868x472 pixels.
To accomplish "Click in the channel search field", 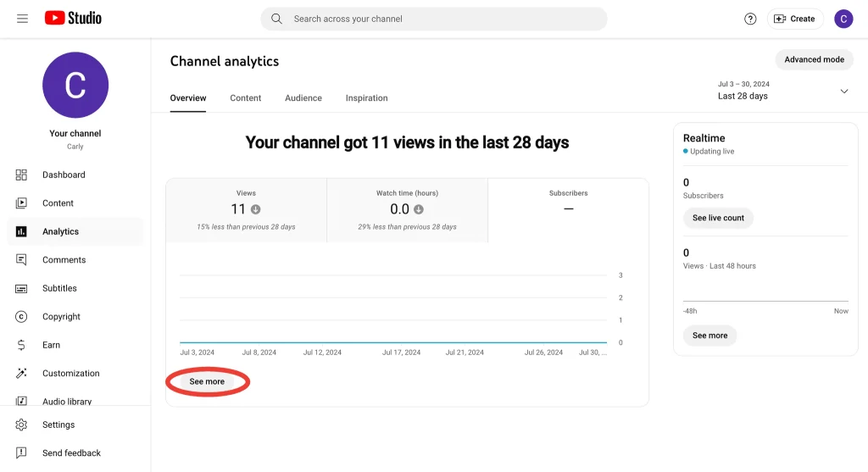I will pyautogui.click(x=433, y=19).
